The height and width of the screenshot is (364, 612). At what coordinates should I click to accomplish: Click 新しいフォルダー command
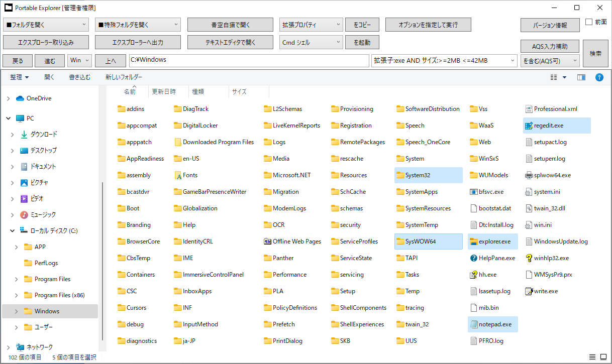point(124,77)
